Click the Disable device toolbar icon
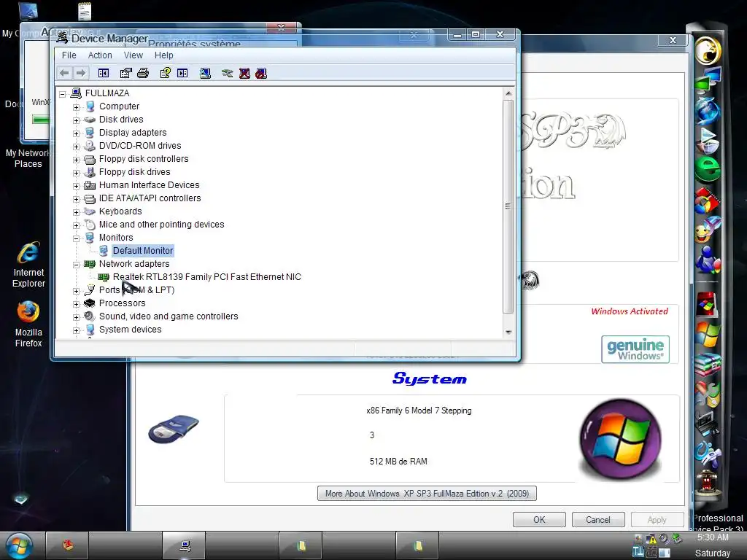 tap(261, 73)
